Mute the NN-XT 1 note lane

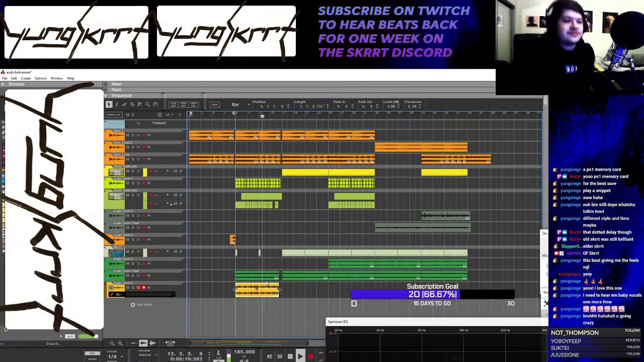pyautogui.click(x=175, y=251)
